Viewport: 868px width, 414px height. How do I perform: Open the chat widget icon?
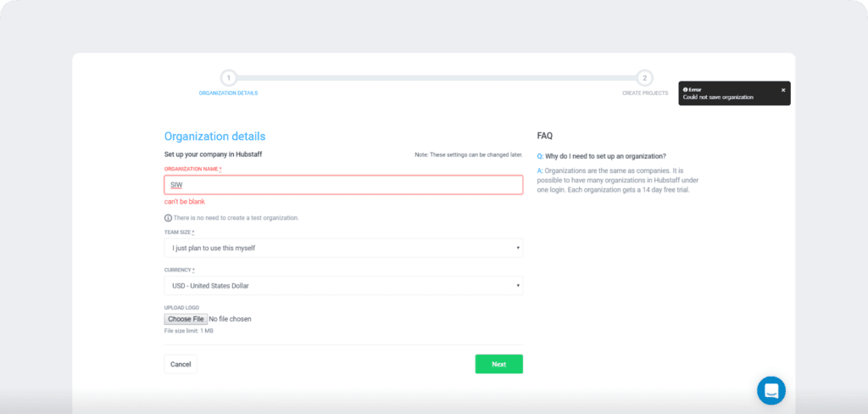pos(771,390)
